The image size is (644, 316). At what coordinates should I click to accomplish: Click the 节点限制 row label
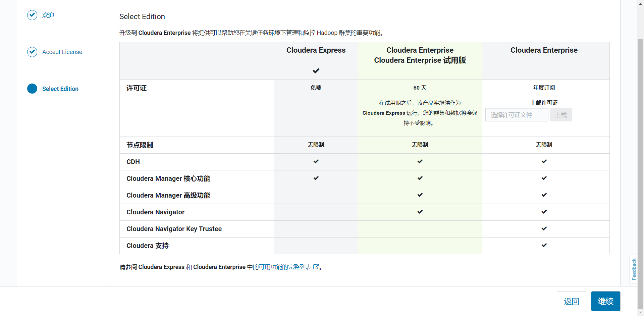coord(140,145)
